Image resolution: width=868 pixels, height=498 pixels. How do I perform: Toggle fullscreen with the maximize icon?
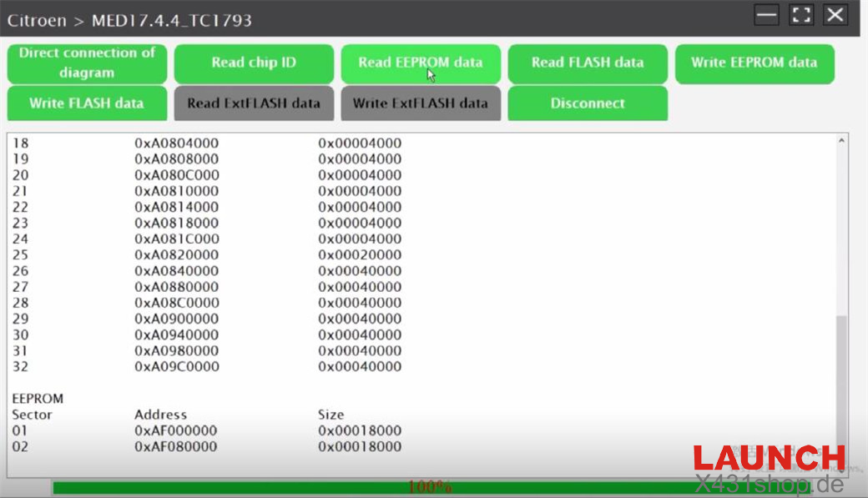(x=801, y=15)
